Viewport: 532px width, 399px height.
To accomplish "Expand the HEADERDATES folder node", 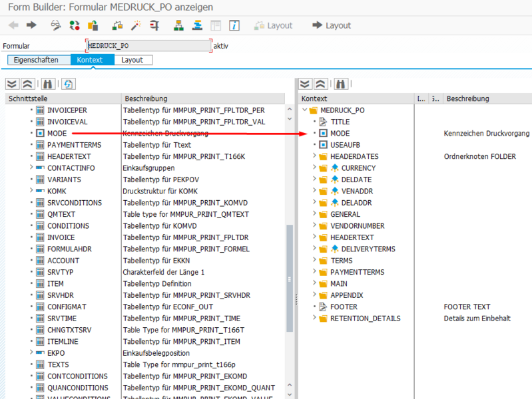I will (x=314, y=156).
